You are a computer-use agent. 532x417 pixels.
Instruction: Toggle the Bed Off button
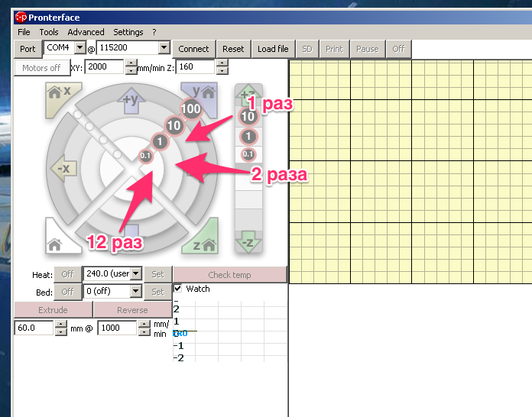point(67,292)
